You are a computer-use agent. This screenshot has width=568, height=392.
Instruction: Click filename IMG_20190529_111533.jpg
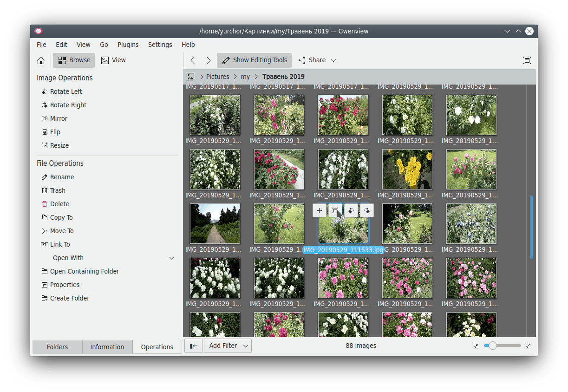coord(343,250)
